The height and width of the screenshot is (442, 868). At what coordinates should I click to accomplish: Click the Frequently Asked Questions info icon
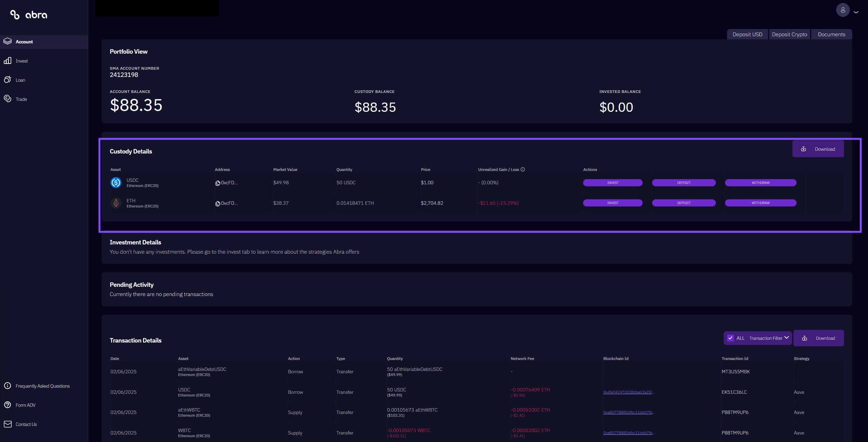[x=8, y=386]
